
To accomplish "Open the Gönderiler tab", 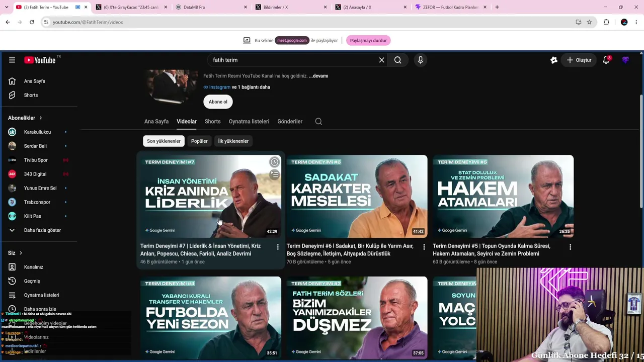I will point(290,121).
